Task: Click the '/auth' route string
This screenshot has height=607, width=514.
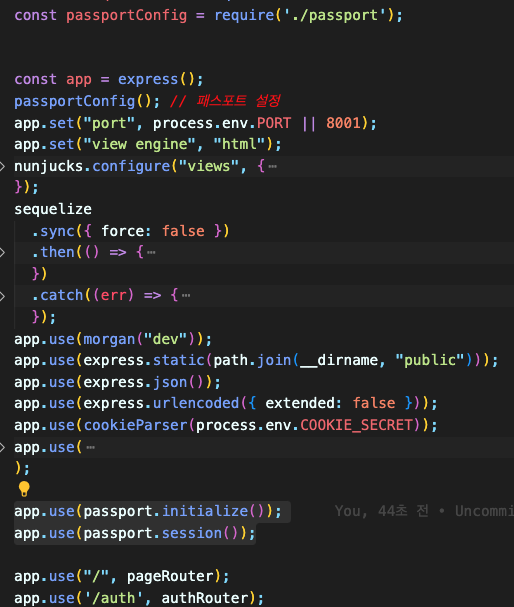Action: (113, 598)
